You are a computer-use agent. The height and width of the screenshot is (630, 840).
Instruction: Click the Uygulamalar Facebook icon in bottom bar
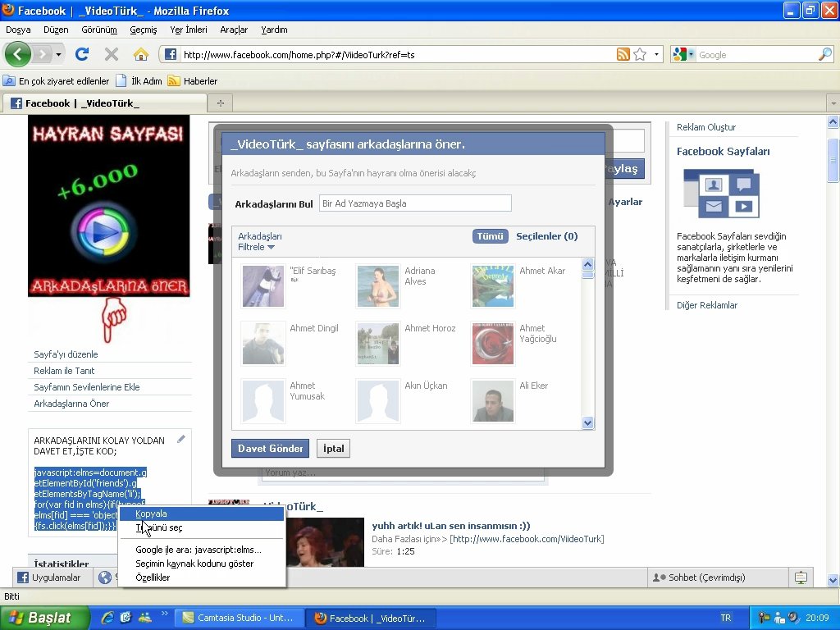[23, 577]
